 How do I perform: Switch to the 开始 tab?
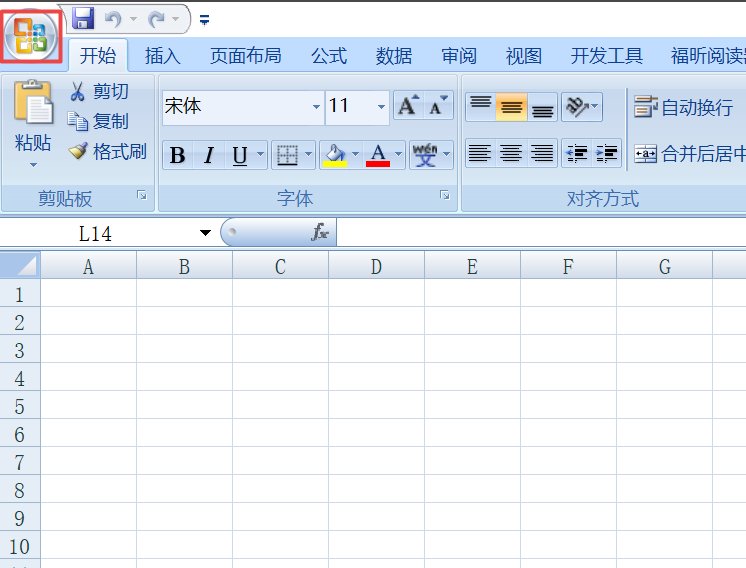coord(98,56)
